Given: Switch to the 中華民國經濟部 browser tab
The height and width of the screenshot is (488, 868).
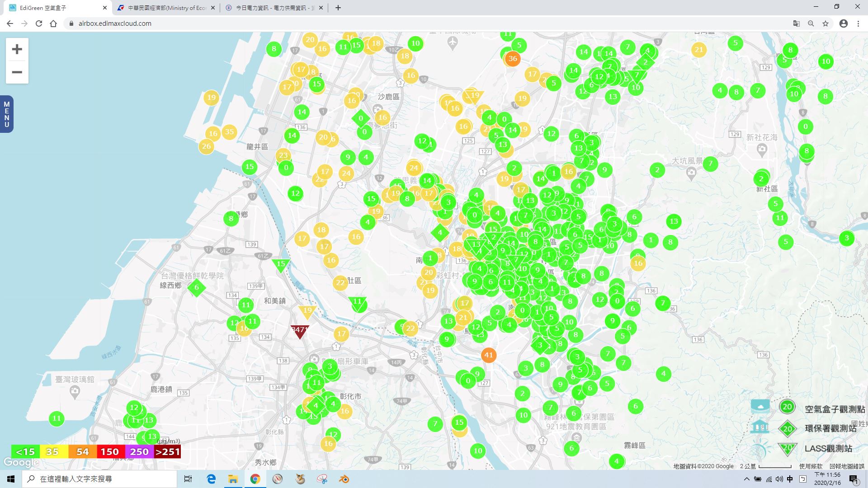Looking at the screenshot, I should 166,8.
